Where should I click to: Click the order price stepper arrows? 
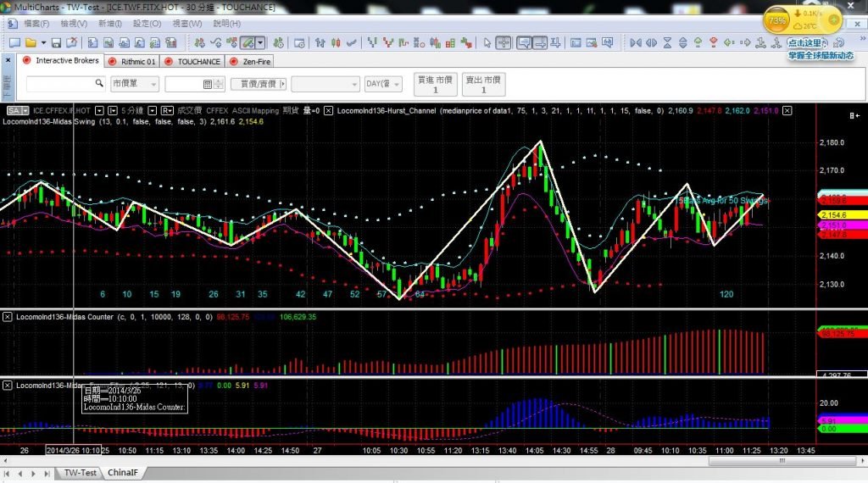click(219, 84)
